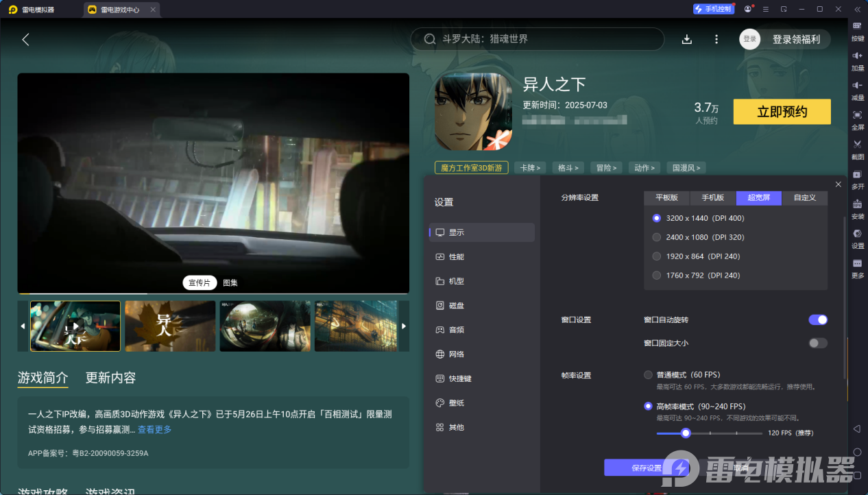Image resolution: width=868 pixels, height=495 pixels.
Task: Close the settings dialog with X
Action: (x=839, y=184)
